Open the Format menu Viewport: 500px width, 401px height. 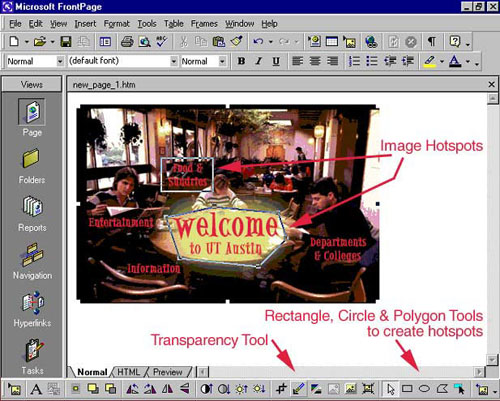(x=116, y=24)
